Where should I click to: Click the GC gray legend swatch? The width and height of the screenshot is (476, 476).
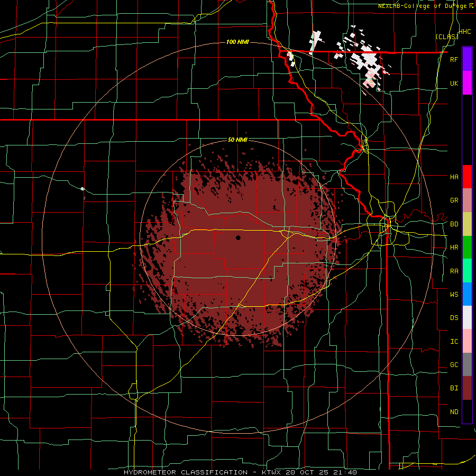pos(467,364)
